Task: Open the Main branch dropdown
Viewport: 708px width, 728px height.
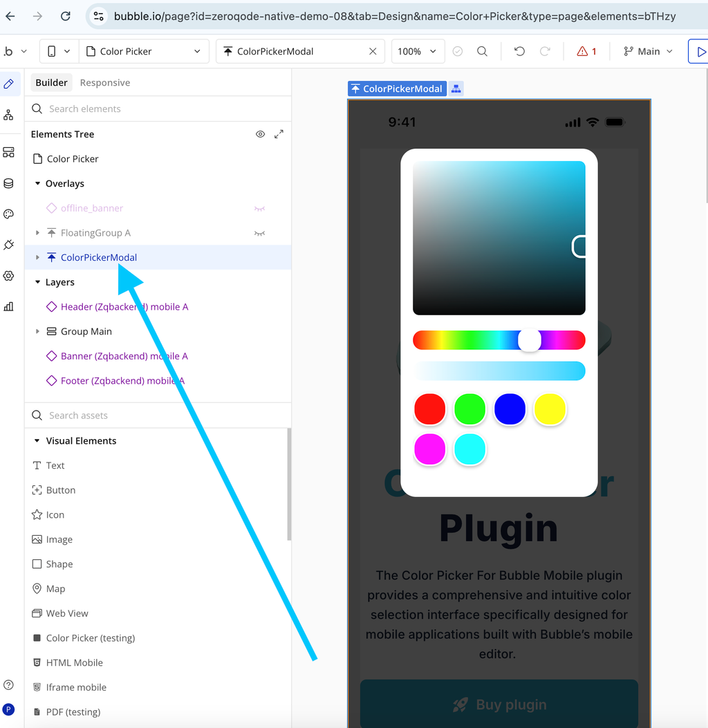Action: pyautogui.click(x=648, y=51)
